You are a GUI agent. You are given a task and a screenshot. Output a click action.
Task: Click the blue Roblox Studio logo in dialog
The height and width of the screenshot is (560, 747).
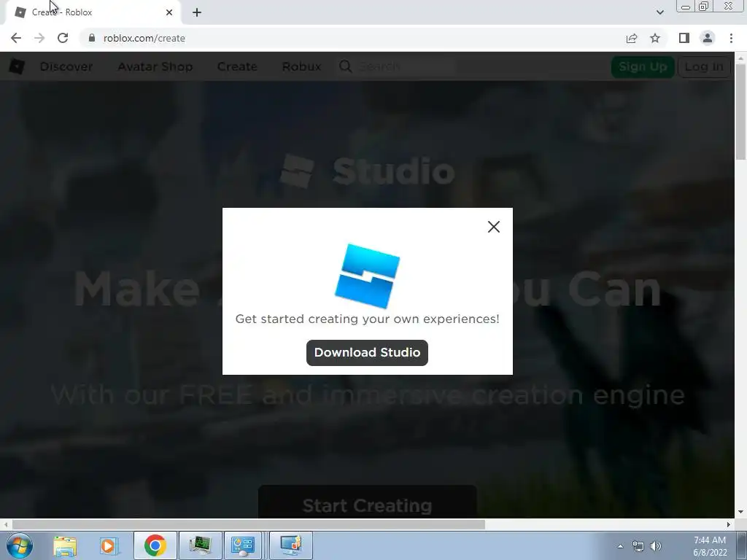tap(368, 276)
